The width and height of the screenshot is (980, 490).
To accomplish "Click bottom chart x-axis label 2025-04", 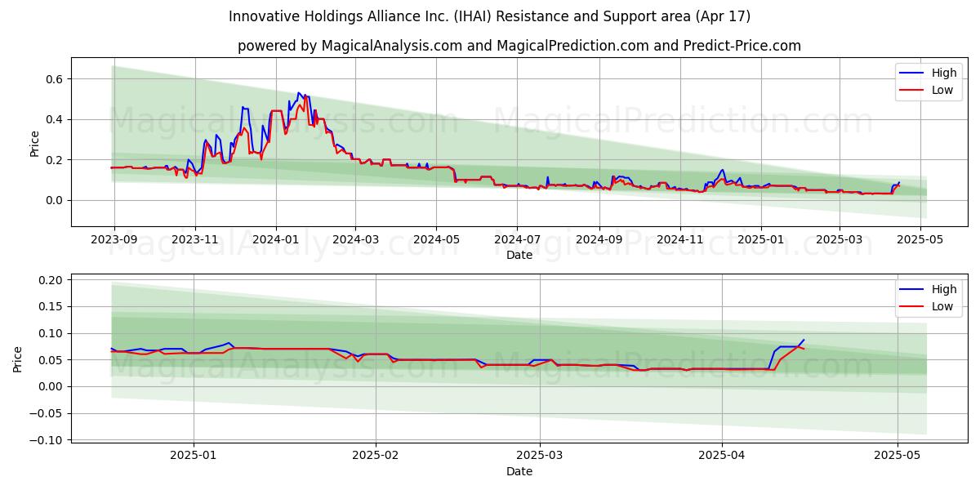I will (722, 456).
